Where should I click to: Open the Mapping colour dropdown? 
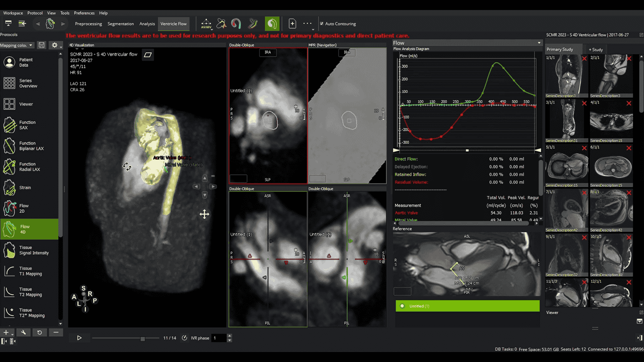17,45
